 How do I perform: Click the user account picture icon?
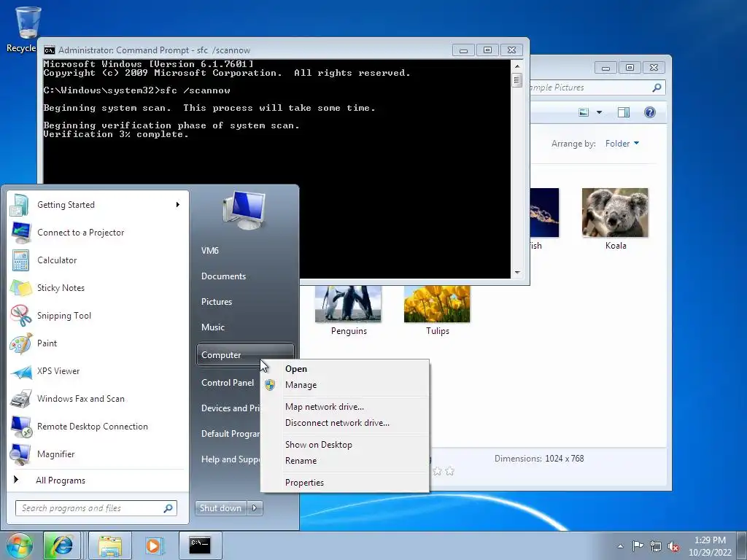point(244,210)
